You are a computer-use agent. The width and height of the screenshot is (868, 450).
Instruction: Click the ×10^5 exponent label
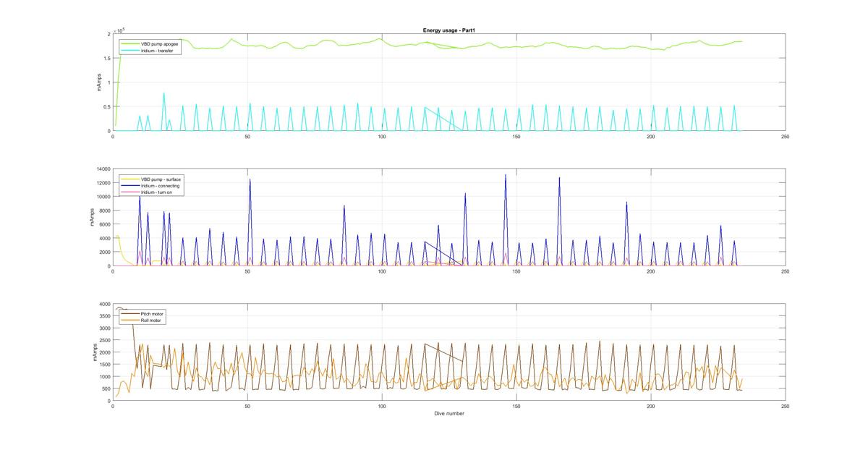[119, 30]
